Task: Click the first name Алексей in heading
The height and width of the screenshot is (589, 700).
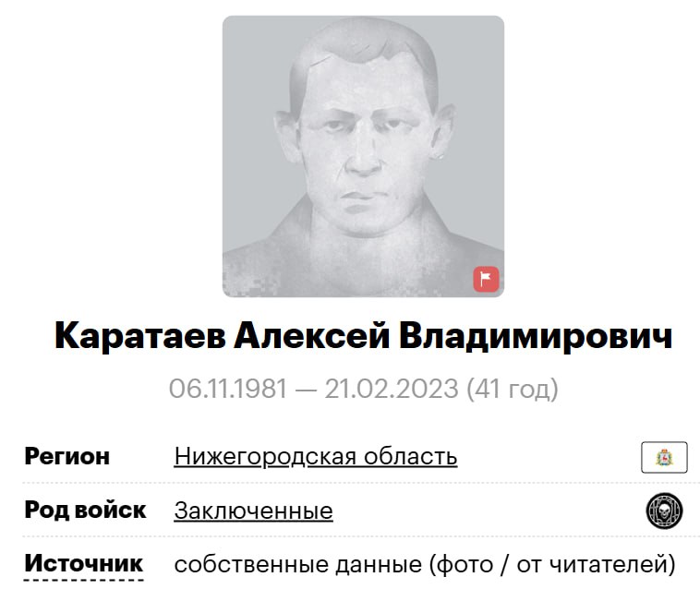Action: point(312,336)
